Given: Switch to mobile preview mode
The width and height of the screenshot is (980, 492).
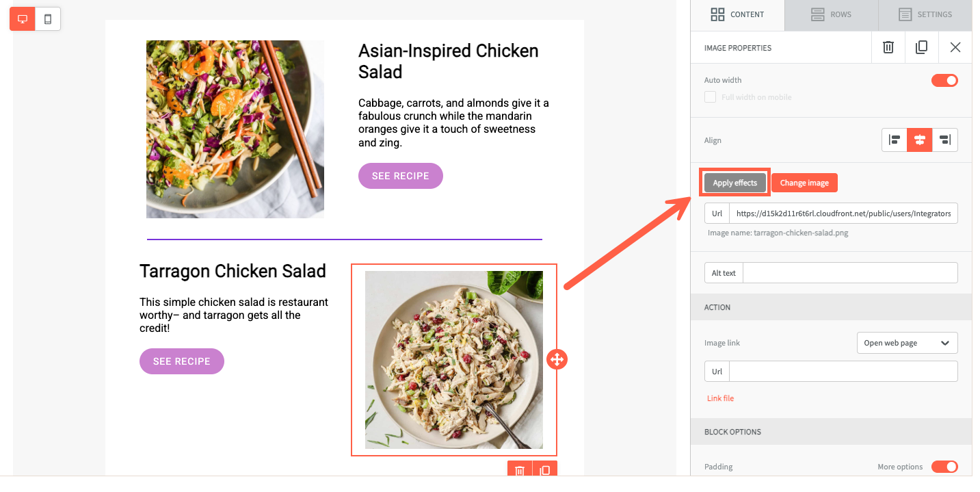Looking at the screenshot, I should [x=48, y=19].
